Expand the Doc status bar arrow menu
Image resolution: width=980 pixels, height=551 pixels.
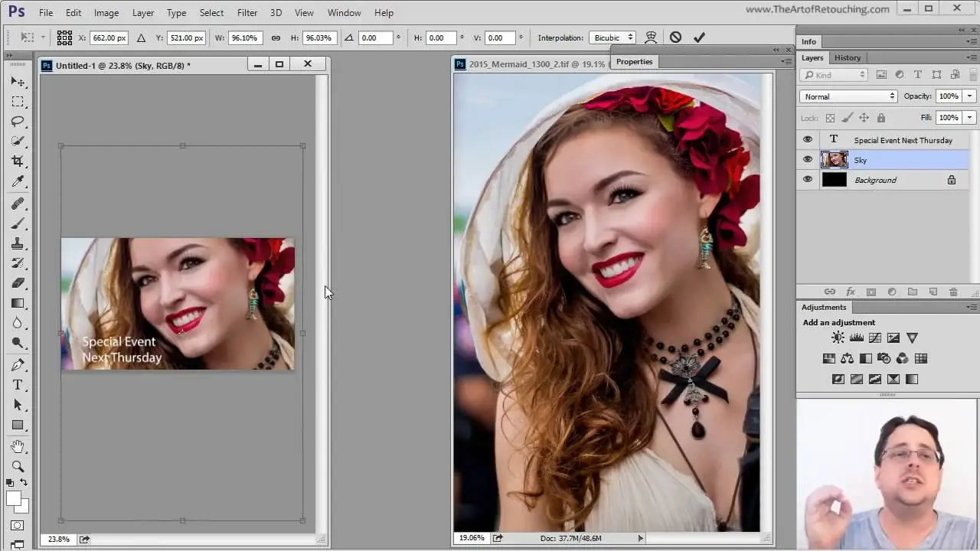tap(641, 538)
